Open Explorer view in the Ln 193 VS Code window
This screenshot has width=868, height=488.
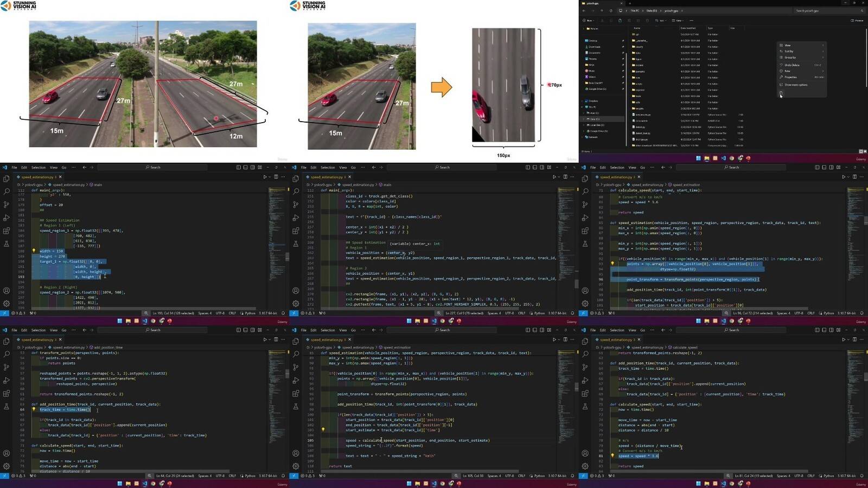[x=7, y=179]
